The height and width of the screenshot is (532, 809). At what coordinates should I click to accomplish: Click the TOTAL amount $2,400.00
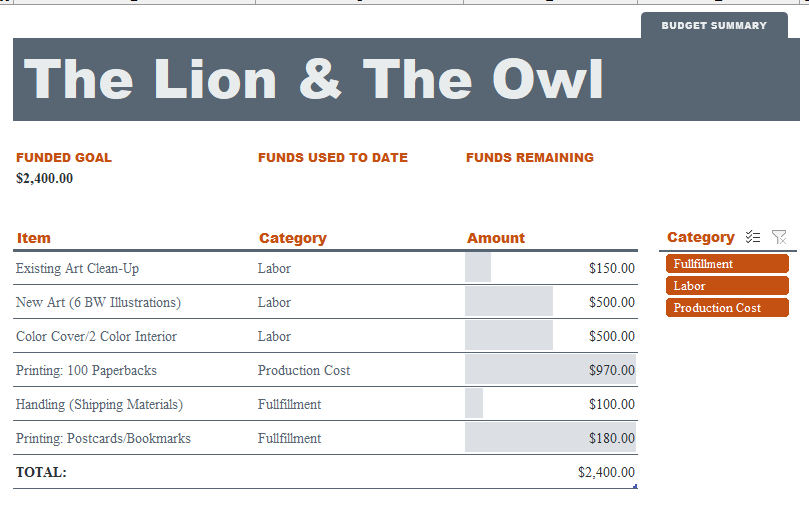pos(606,472)
